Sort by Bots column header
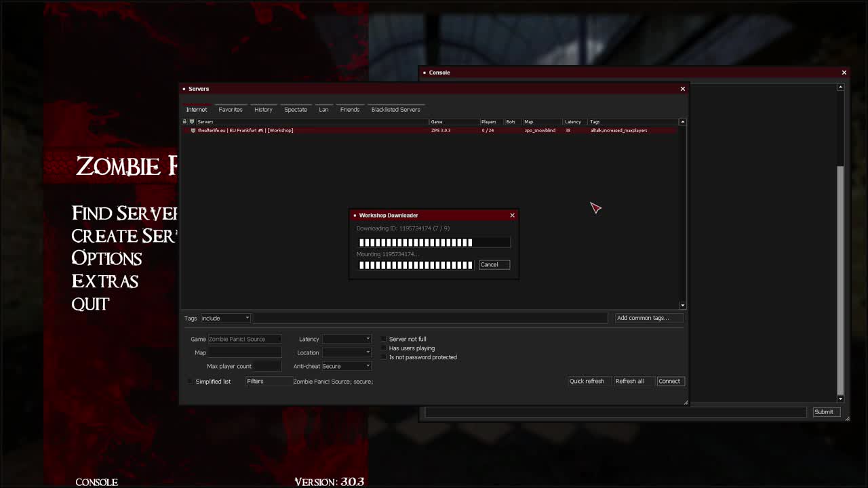The image size is (868, 488). click(x=513, y=122)
